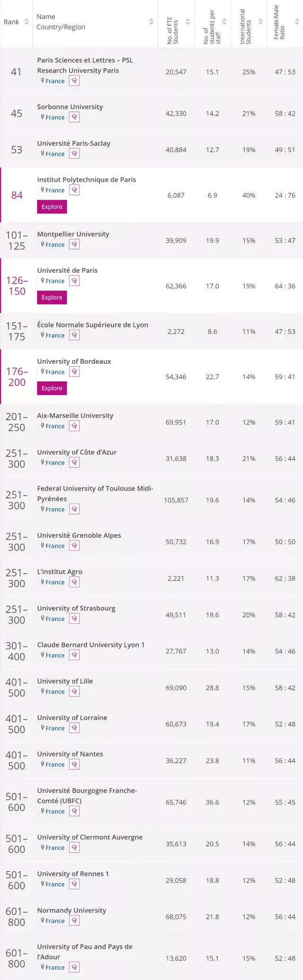Click graduation cap icon for Normandy University
303x980 pixels.
point(74,921)
